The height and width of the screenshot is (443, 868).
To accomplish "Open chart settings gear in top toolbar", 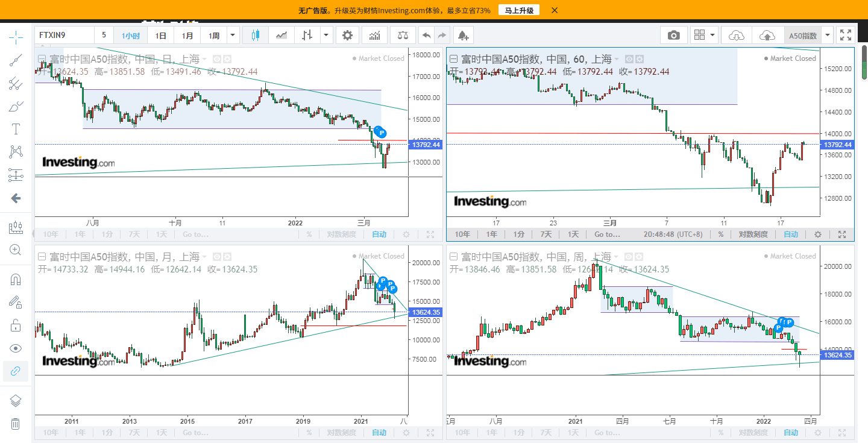I will (x=347, y=36).
